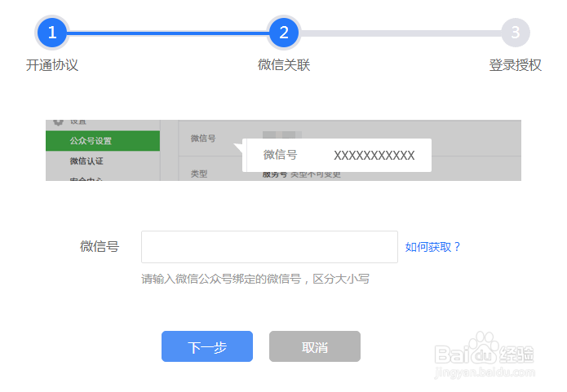The image size is (567, 392).
Task: Click the 微信关联 step label
Action: coord(284,65)
